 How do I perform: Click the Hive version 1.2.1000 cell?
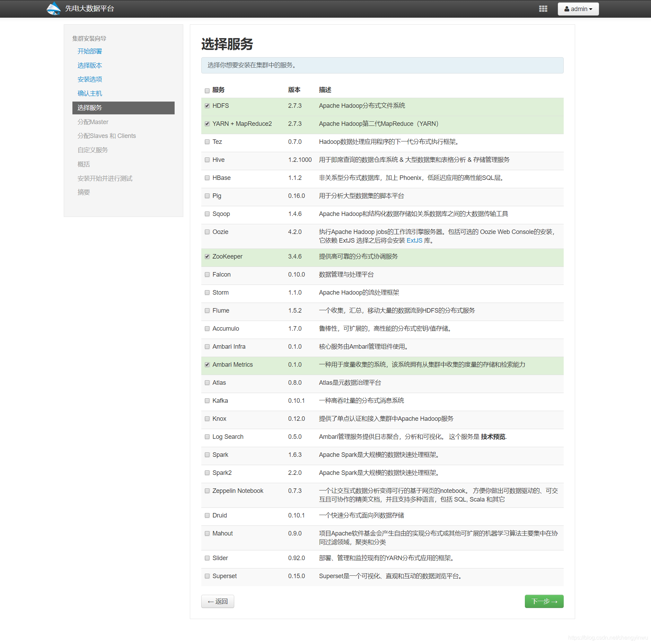coord(300,160)
